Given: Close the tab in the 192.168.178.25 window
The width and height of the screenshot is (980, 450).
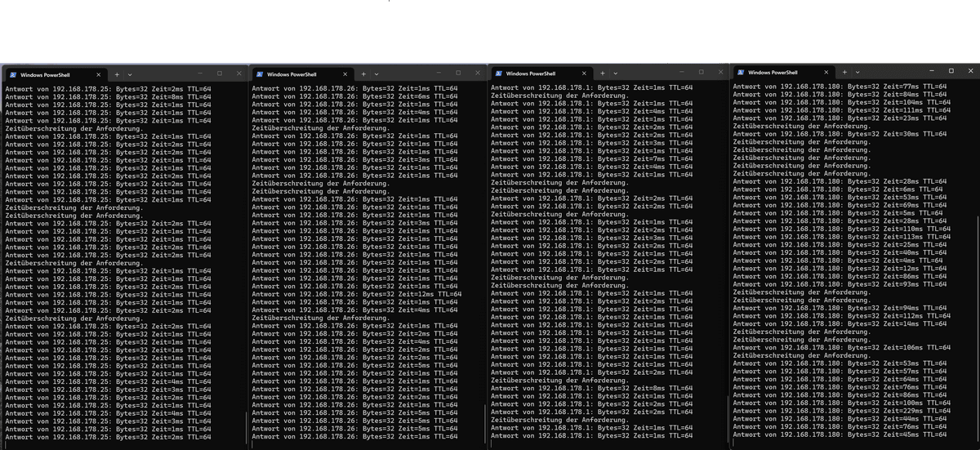Looking at the screenshot, I should [98, 74].
